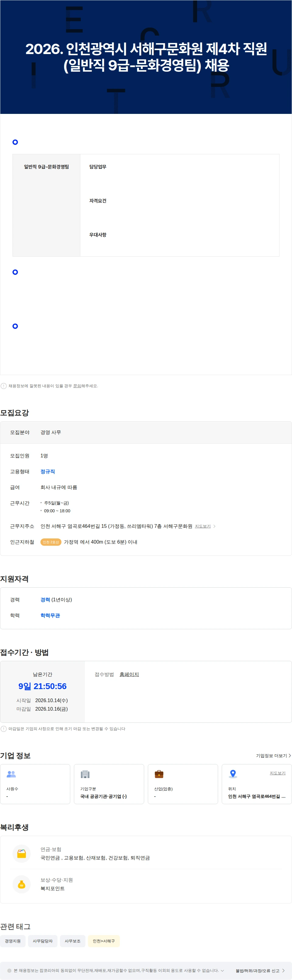The width and height of the screenshot is (292, 980).
Task: Click the info icon beside 마감일 notice
Action: click(x=4, y=729)
